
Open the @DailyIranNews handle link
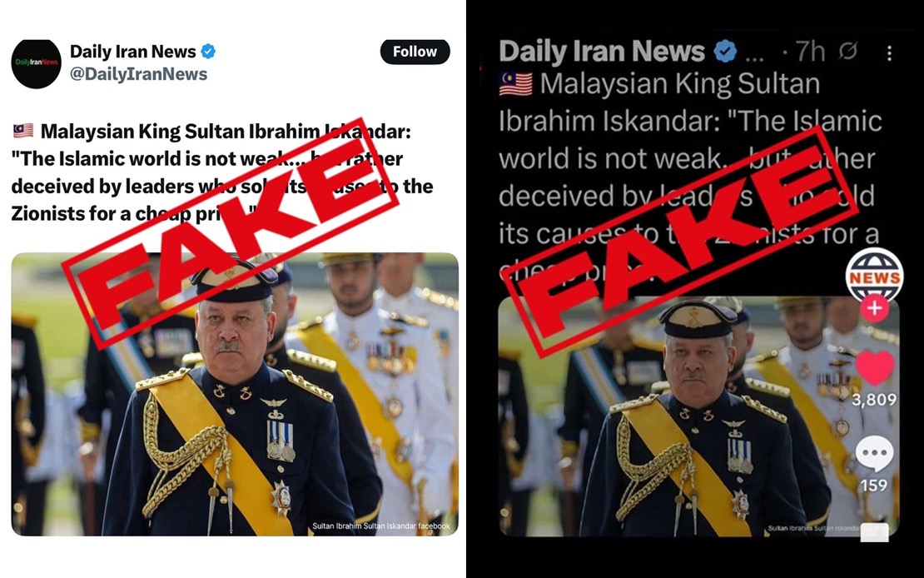pyautogui.click(x=138, y=74)
